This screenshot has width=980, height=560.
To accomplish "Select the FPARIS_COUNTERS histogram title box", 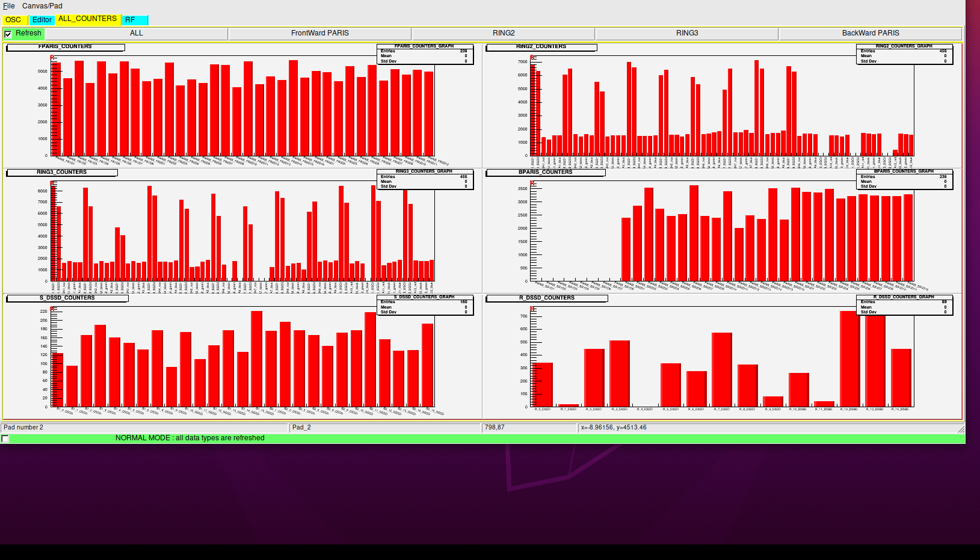I will pos(65,47).
